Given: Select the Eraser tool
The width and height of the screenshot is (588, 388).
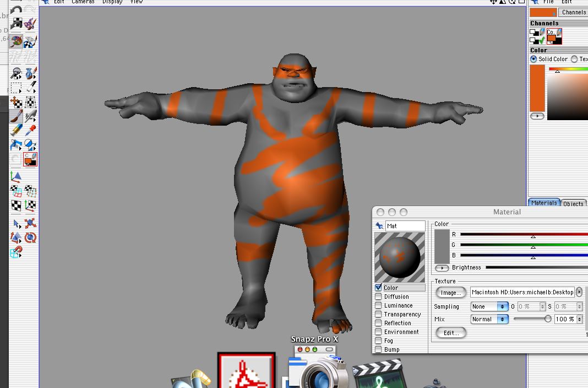Looking at the screenshot, I should pyautogui.click(x=16, y=131).
